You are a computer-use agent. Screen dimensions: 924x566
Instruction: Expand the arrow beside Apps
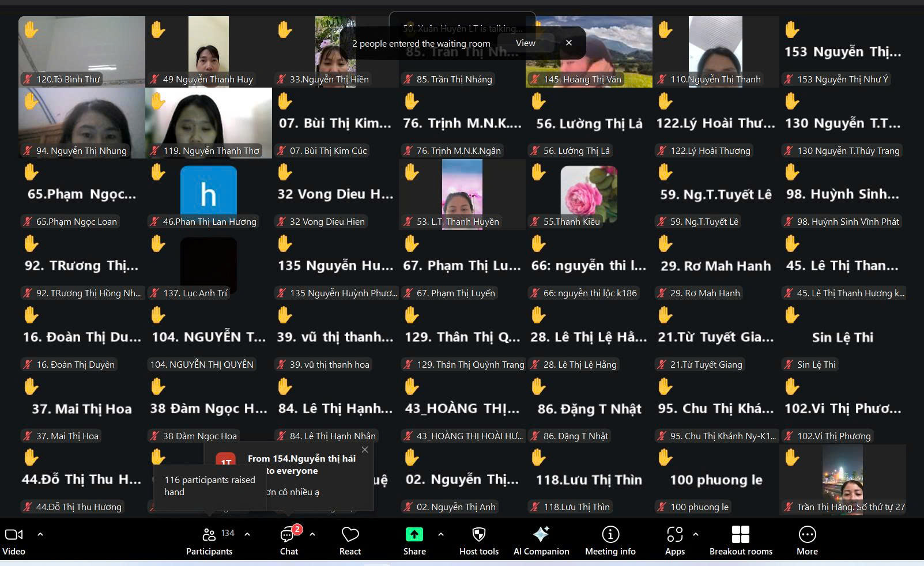coord(696,534)
